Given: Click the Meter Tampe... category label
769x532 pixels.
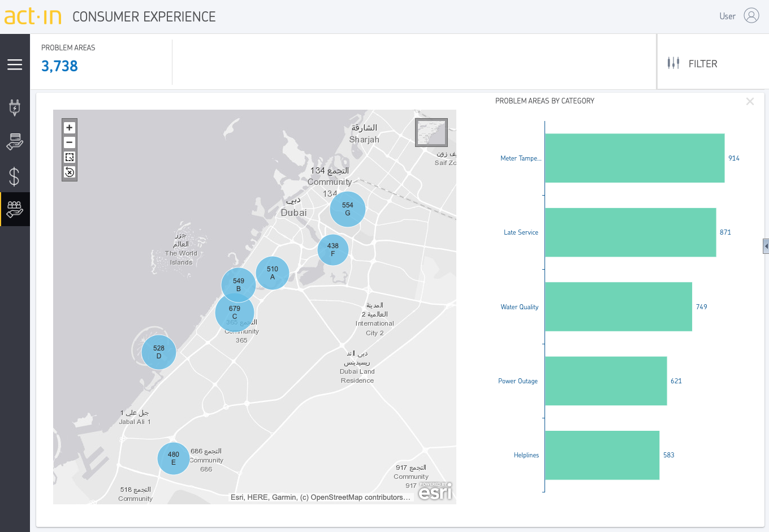Looking at the screenshot, I should click(x=521, y=158).
